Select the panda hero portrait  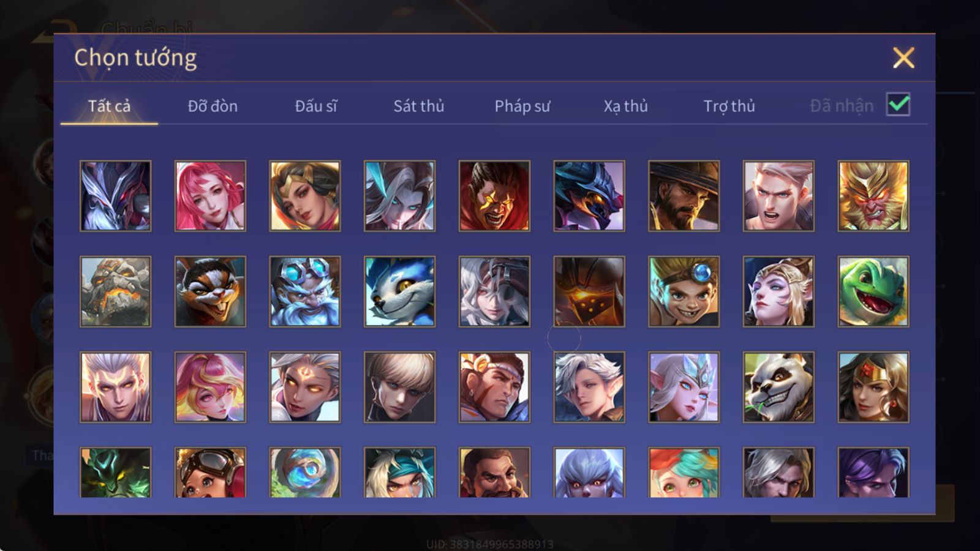coord(778,387)
